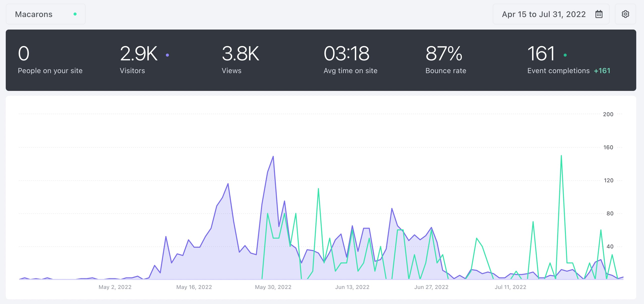Select the 2.9K Visitors metric
644x304 pixels.
[145, 60]
